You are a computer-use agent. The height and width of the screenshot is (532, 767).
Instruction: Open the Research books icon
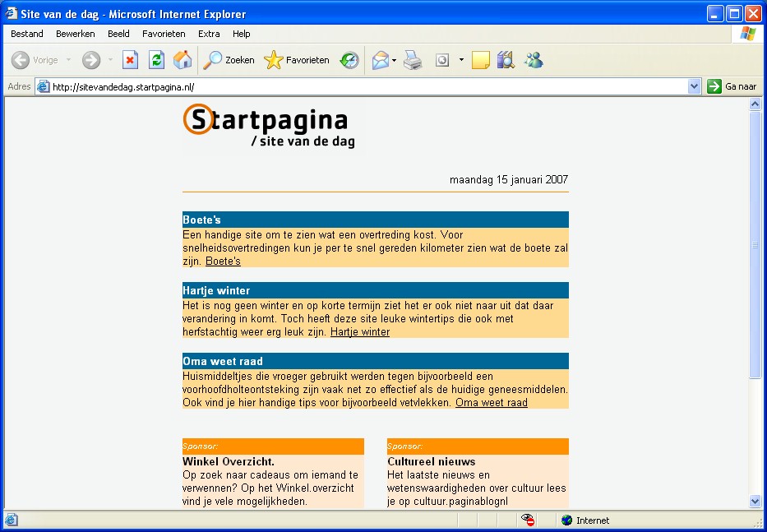click(x=506, y=60)
